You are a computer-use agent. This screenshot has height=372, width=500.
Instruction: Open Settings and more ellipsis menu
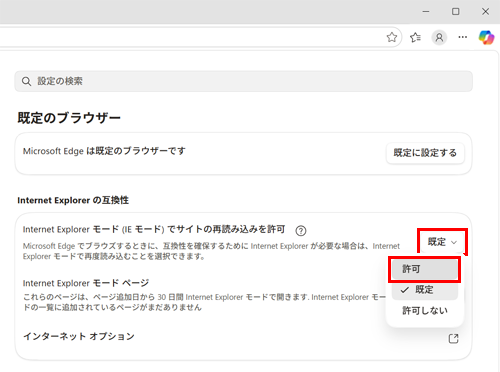pyautogui.click(x=463, y=37)
